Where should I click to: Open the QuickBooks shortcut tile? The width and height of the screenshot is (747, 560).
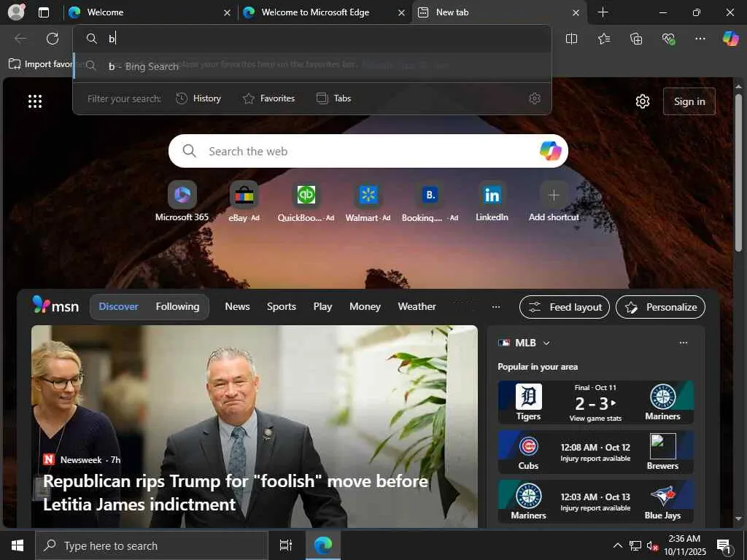point(306,201)
